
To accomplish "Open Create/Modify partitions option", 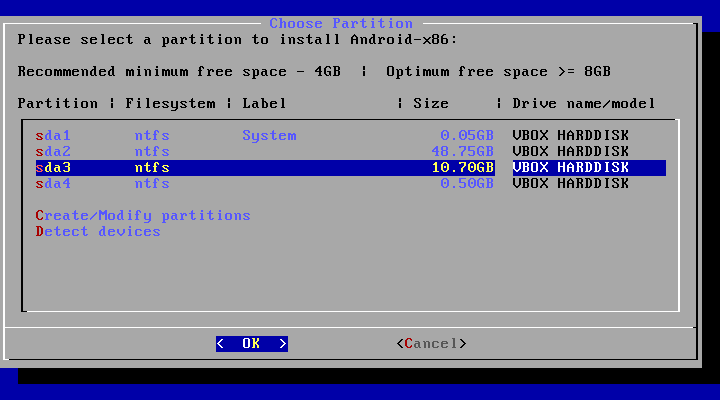I will click(x=143, y=215).
